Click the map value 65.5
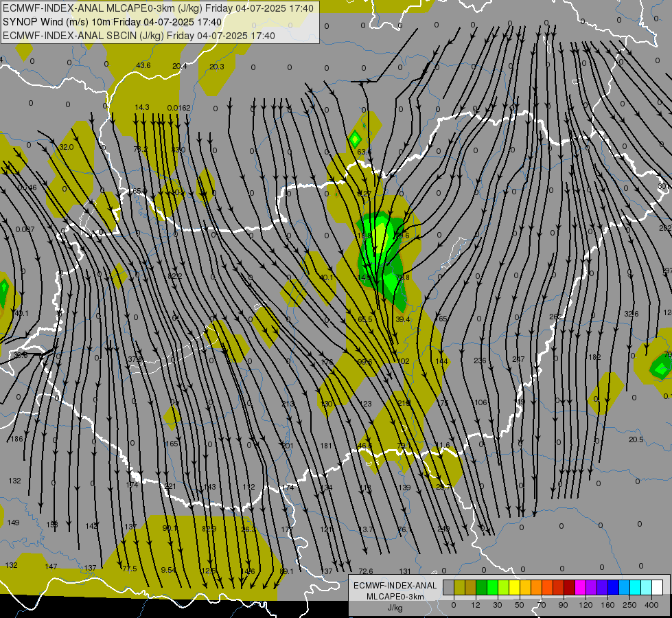672x618 pixels. coord(365,319)
